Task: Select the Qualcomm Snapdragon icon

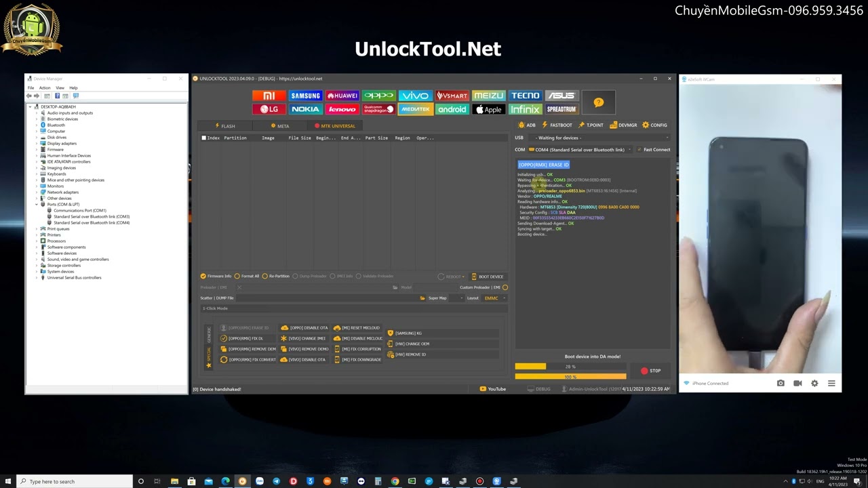Action: (x=378, y=109)
